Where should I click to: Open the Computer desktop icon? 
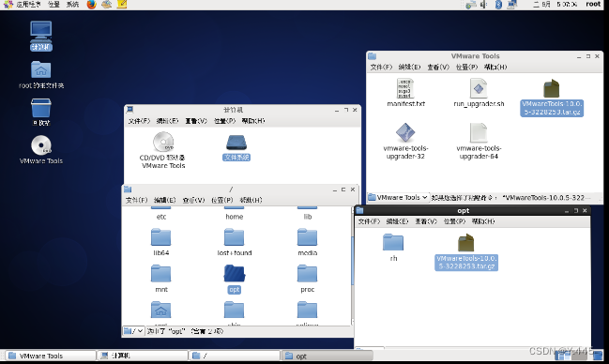41,36
